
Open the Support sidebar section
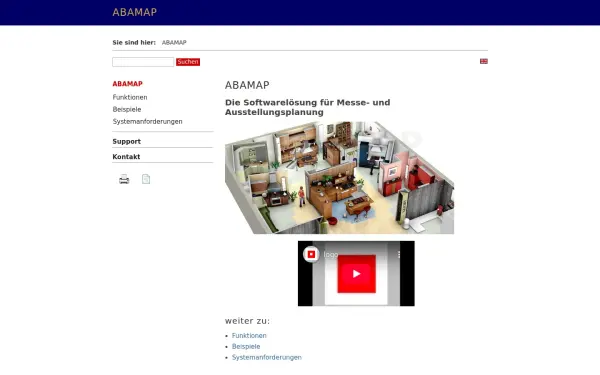pyautogui.click(x=127, y=141)
